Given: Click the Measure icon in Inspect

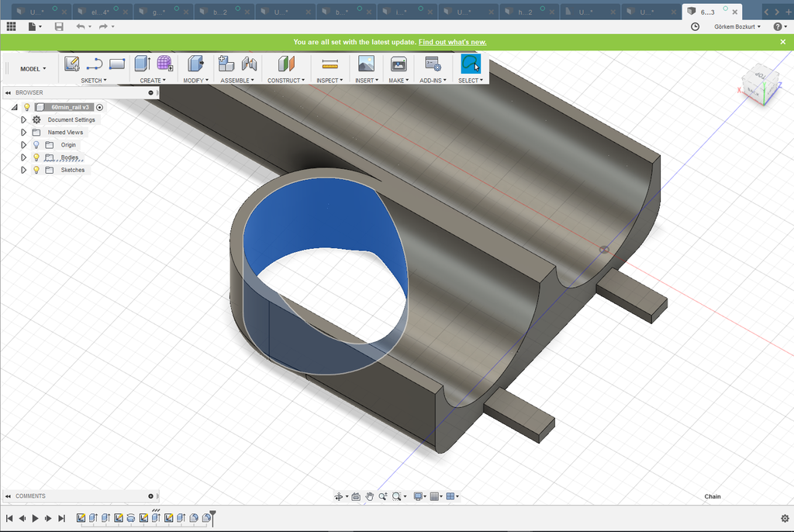Looking at the screenshot, I should pyautogui.click(x=330, y=64).
